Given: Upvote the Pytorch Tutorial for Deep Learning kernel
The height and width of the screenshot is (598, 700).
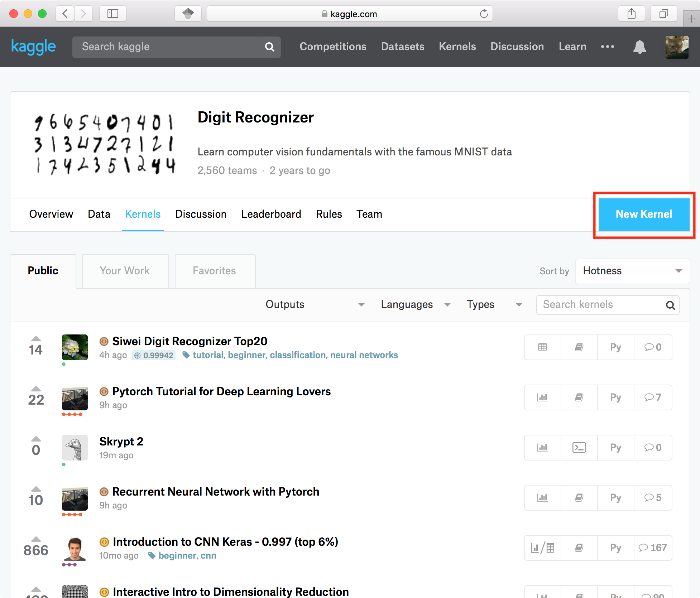Looking at the screenshot, I should click(x=36, y=389).
